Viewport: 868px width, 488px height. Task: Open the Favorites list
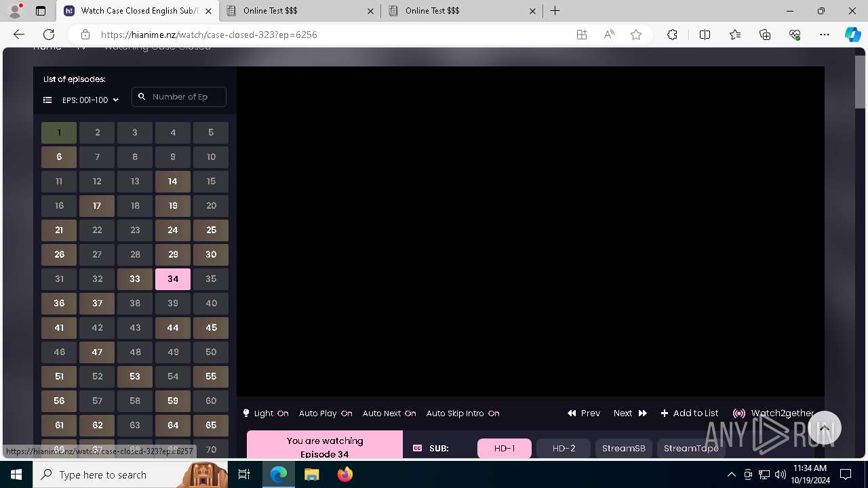pos(735,35)
